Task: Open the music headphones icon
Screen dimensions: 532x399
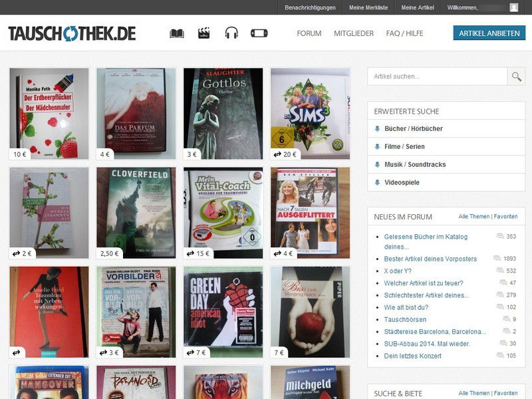Action: (231, 33)
